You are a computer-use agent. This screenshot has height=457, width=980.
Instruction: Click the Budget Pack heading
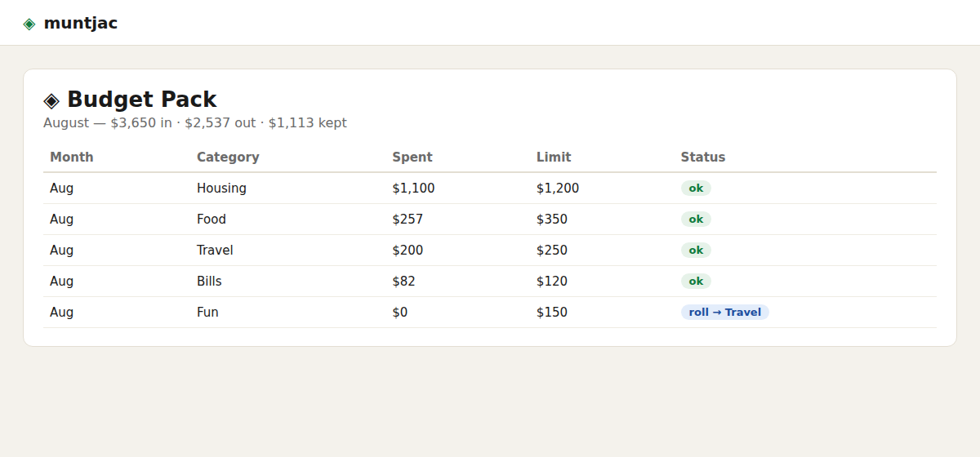(x=142, y=100)
